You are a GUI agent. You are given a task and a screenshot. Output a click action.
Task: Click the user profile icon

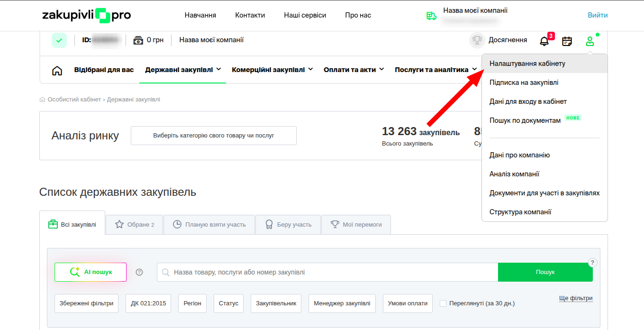click(590, 41)
